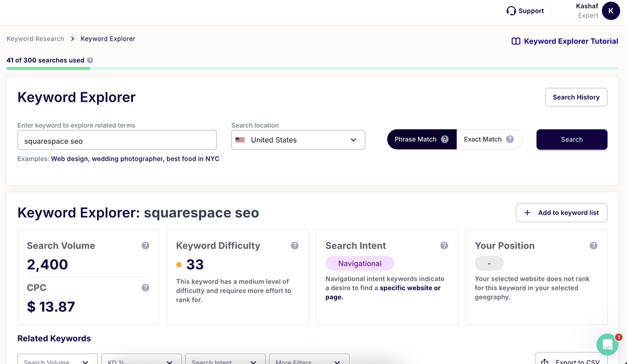Expand the Search Volume filter dropdown
This screenshot has height=364, width=627.
coord(58,359)
